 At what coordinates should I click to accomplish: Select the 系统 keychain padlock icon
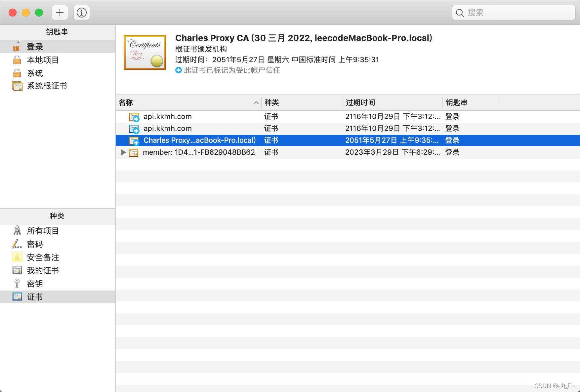click(x=17, y=73)
